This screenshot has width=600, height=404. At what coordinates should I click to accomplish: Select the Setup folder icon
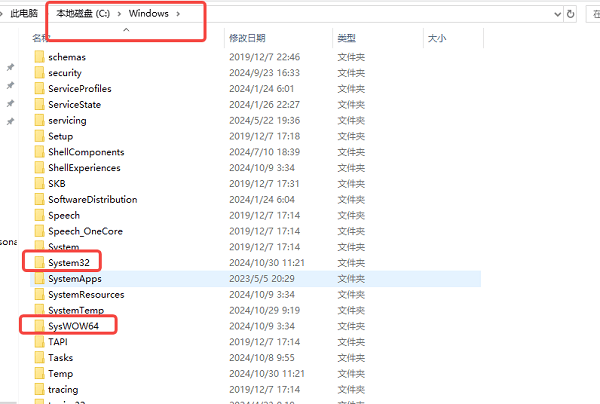click(x=39, y=136)
